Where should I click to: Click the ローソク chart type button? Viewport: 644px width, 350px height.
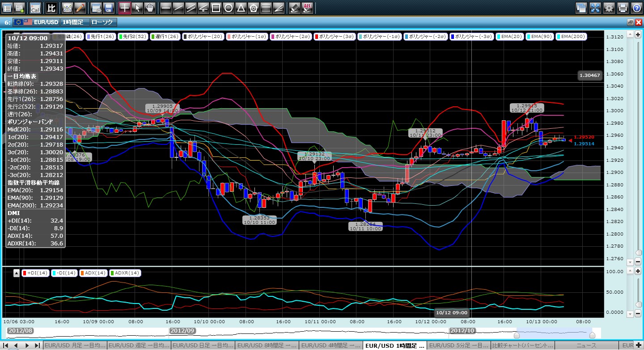point(103,22)
